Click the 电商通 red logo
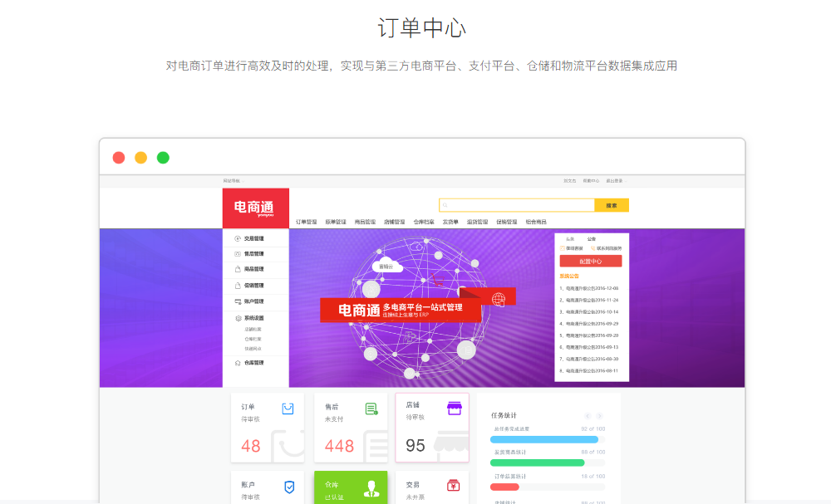The image size is (831, 504). click(255, 208)
